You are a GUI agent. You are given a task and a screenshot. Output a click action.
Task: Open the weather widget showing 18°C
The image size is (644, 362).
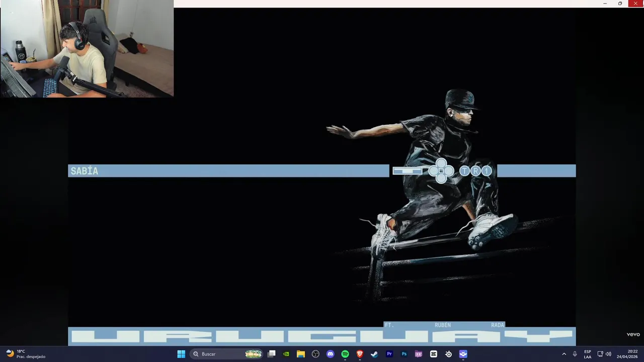pos(25,354)
